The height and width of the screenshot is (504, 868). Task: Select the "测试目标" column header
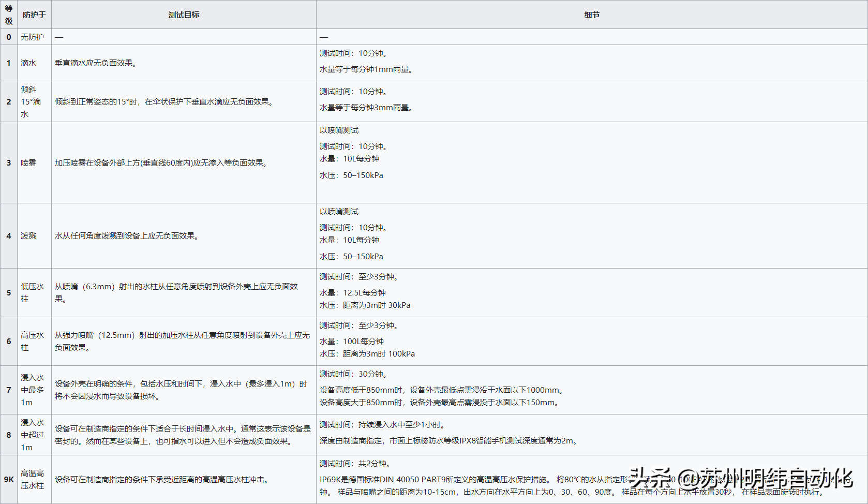coord(184,15)
